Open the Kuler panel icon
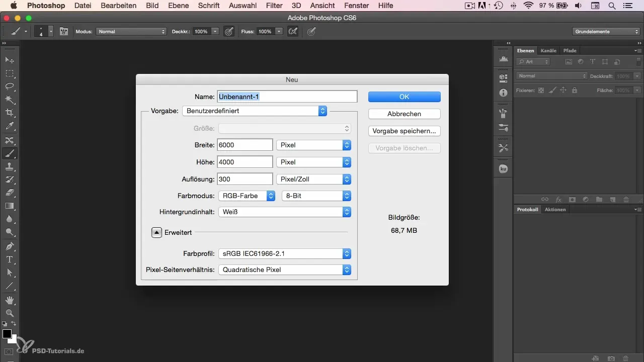 pyautogui.click(x=503, y=169)
